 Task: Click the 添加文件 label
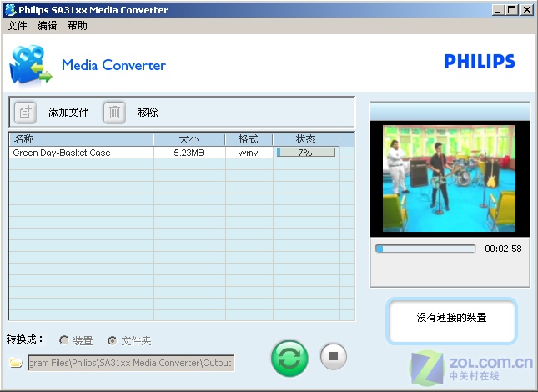[68, 112]
